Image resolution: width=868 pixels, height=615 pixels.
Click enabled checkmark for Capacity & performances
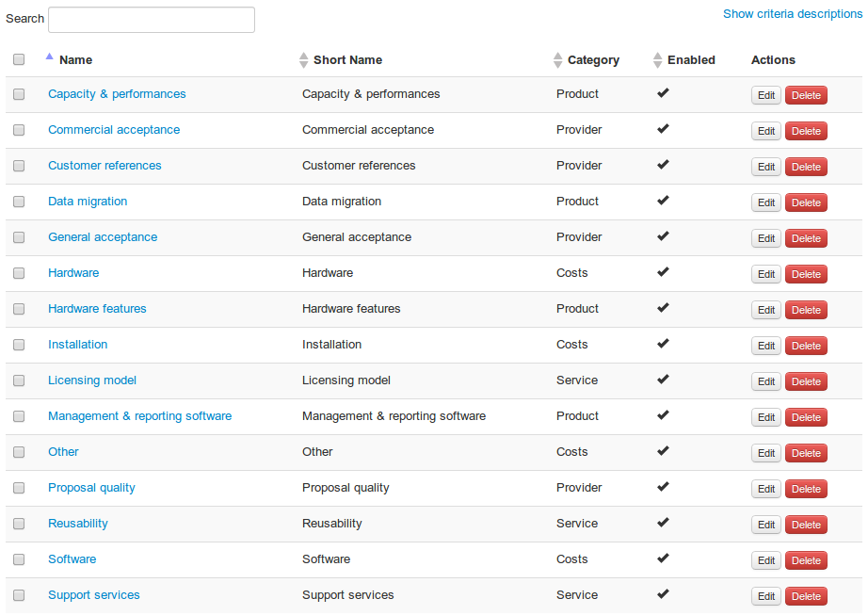click(x=663, y=93)
